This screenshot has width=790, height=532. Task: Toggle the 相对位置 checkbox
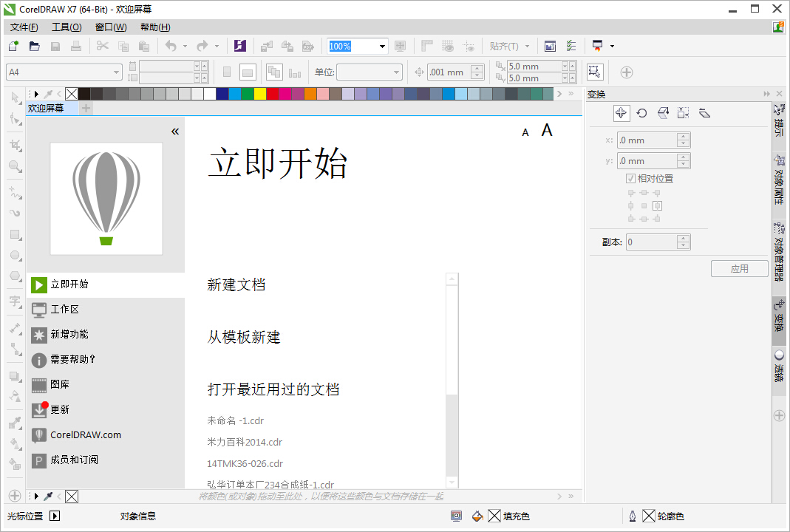(x=630, y=178)
